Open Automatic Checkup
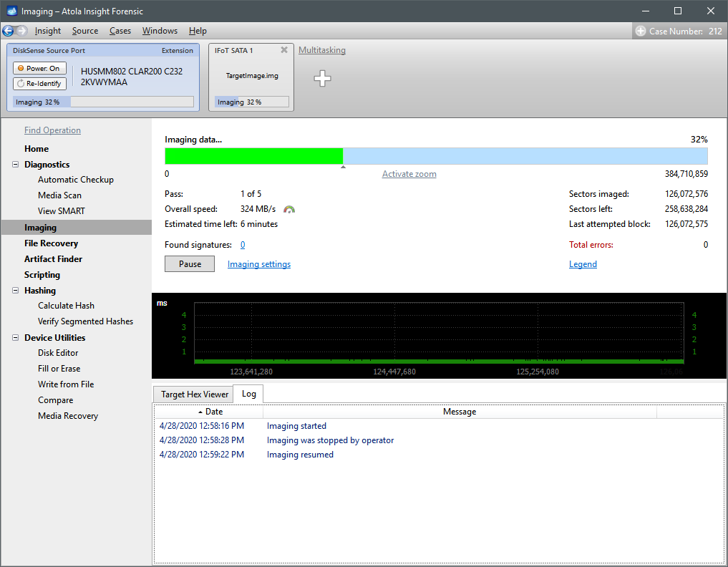The height and width of the screenshot is (567, 728). 76,179
